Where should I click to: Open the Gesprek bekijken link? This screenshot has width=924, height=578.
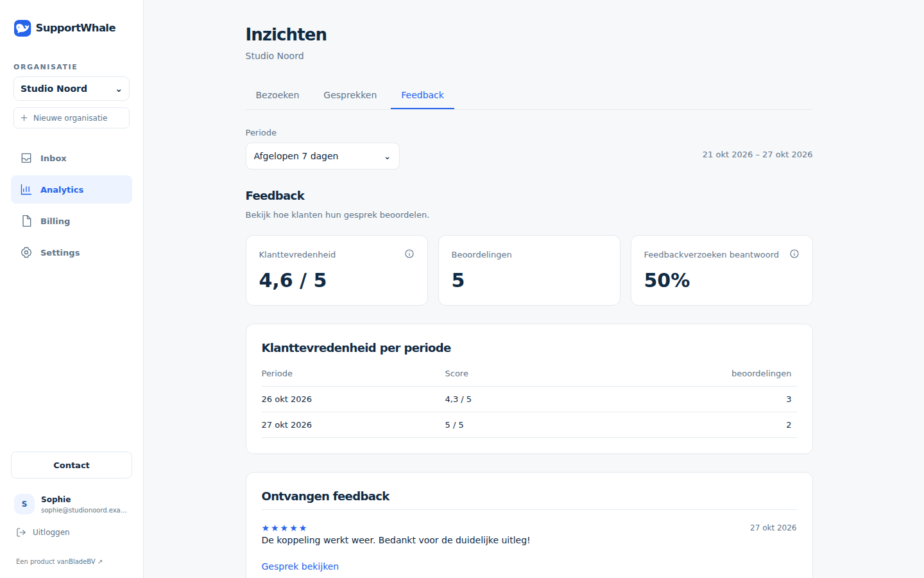coord(300,566)
